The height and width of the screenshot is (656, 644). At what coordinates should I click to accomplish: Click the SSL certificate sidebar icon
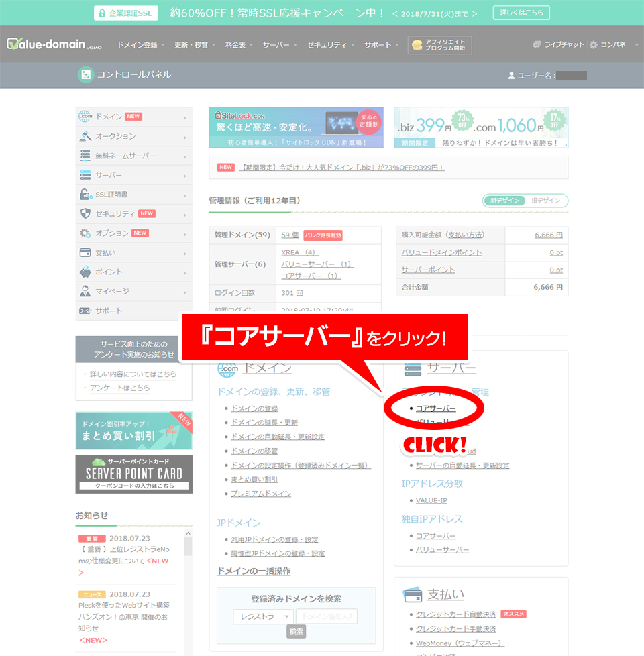click(x=85, y=195)
